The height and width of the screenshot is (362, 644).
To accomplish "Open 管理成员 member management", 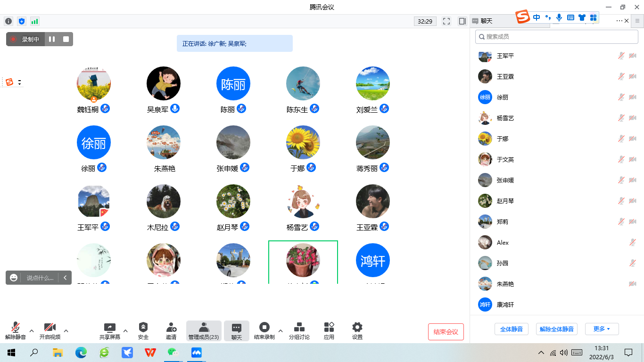I will (204, 330).
